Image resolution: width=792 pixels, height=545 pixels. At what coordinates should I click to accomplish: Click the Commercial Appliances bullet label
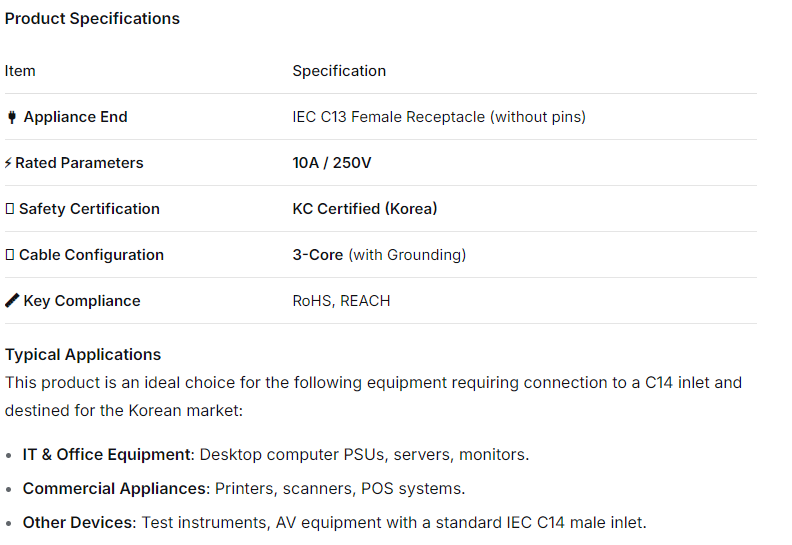click(x=113, y=489)
